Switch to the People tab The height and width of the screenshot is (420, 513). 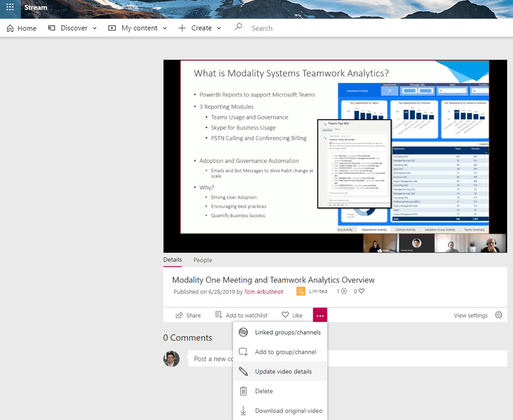point(203,260)
